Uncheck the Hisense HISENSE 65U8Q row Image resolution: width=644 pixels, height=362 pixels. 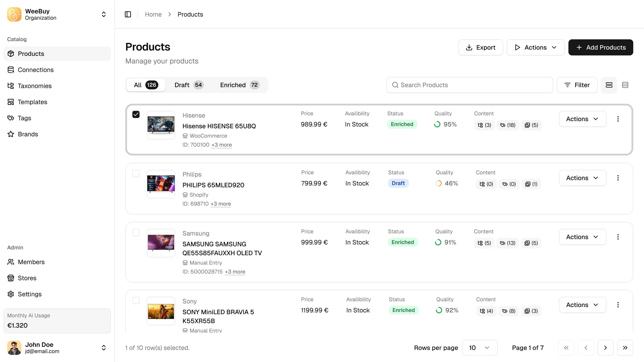pos(136,114)
